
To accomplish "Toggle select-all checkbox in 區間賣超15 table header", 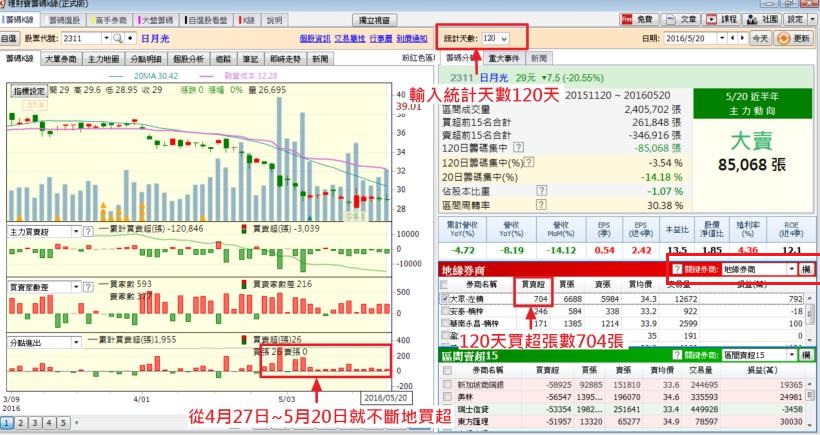I will [x=447, y=371].
